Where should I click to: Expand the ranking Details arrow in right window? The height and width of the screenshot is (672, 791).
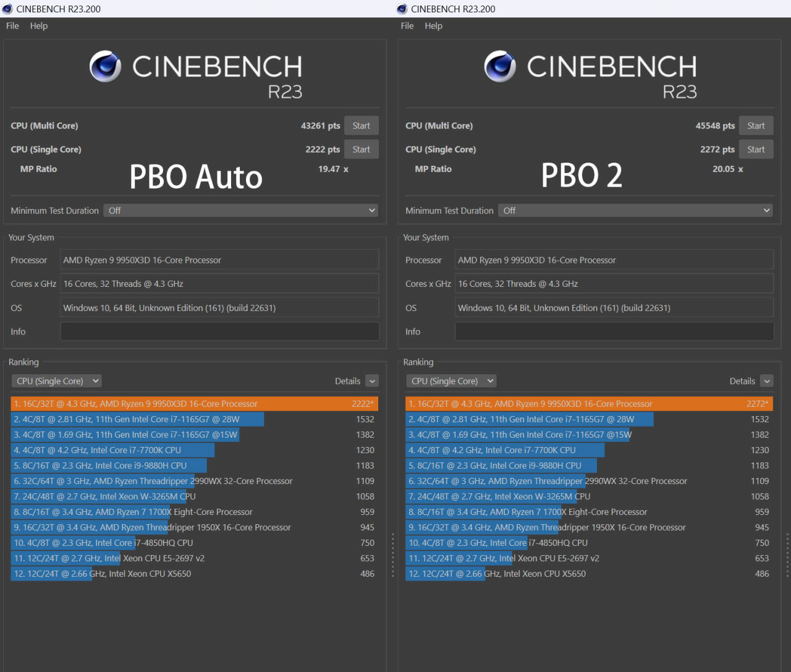[x=766, y=381]
